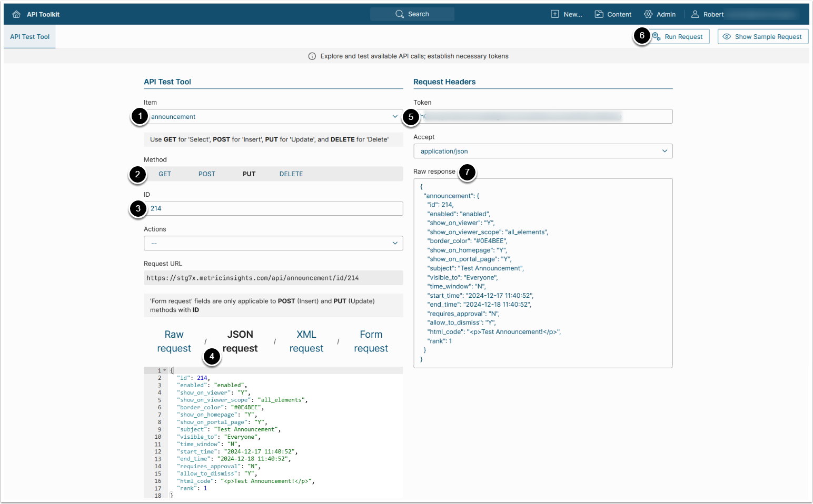The width and height of the screenshot is (813, 504).
Task: Select the POST method
Action: [x=207, y=174]
